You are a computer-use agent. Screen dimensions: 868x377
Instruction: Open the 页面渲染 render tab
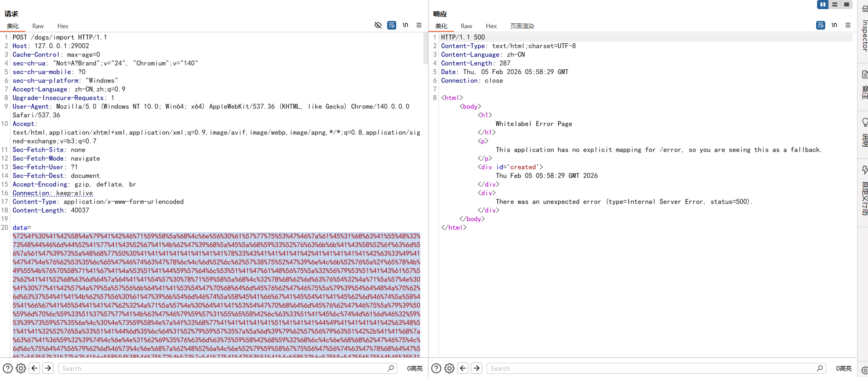pos(522,26)
